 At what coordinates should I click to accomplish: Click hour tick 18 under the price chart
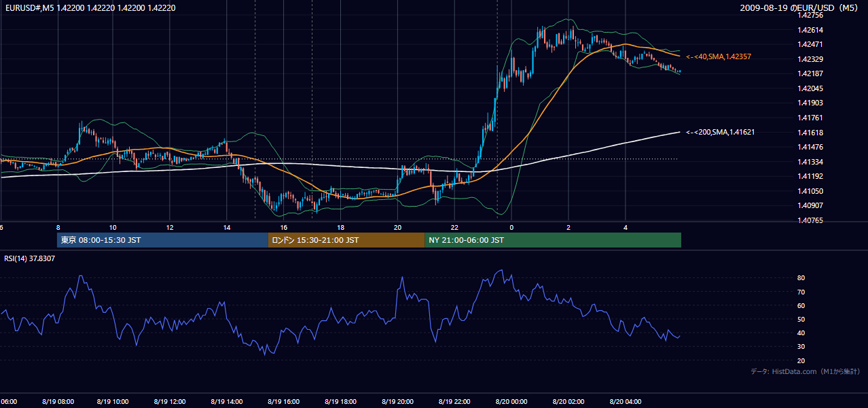coord(341,228)
